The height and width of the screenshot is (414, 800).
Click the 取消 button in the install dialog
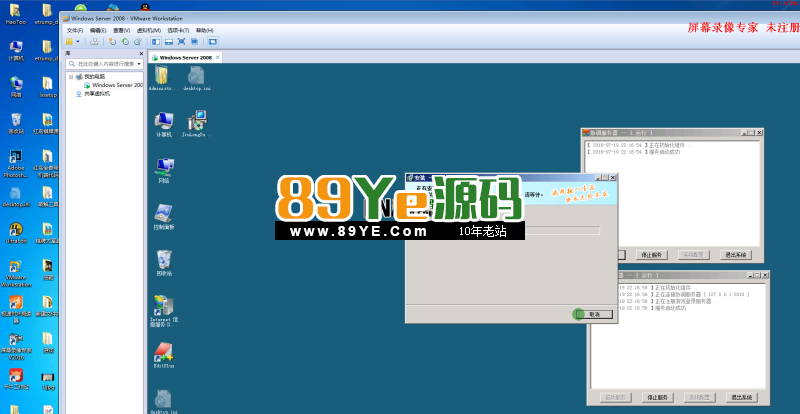tap(594, 313)
